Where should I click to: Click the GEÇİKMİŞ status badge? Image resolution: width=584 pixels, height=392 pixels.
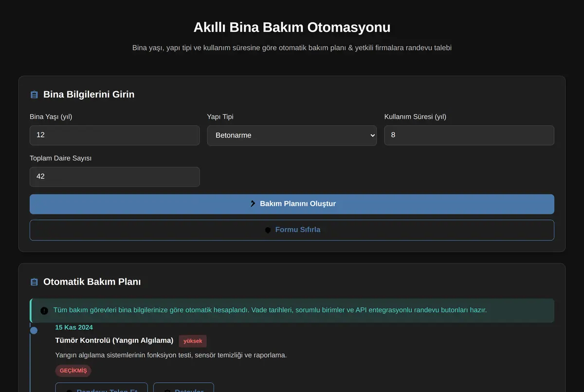[73, 371]
